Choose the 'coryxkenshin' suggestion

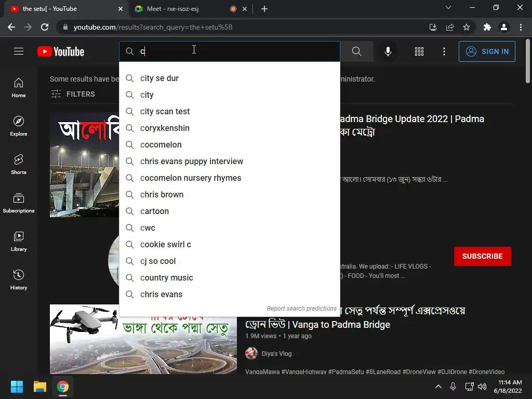[x=229, y=128]
